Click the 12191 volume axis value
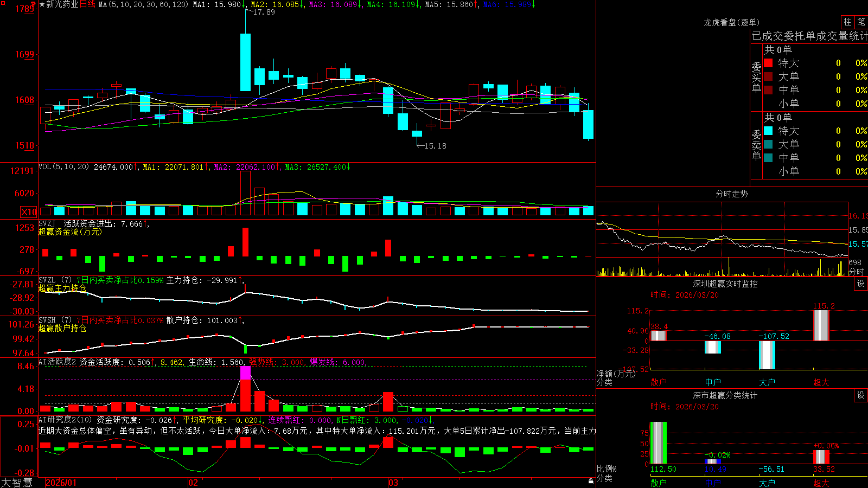The image size is (868, 488). [x=22, y=171]
